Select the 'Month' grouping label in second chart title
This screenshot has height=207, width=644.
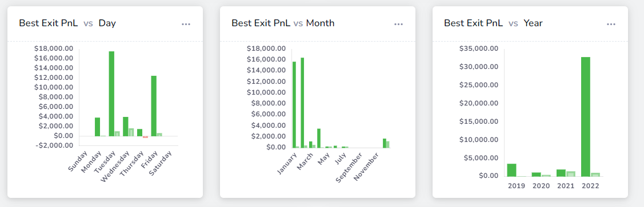pyautogui.click(x=321, y=23)
